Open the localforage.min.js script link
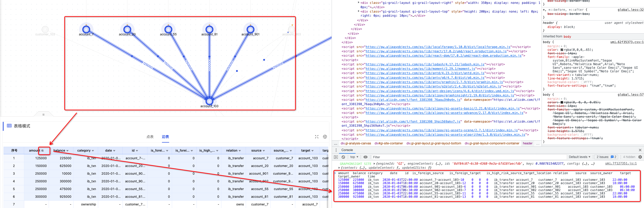644x208 pixels. (438, 47)
